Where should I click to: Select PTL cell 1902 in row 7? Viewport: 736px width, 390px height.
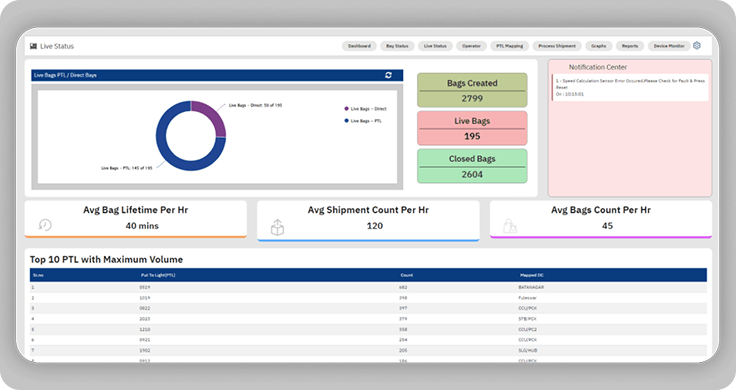(145, 351)
